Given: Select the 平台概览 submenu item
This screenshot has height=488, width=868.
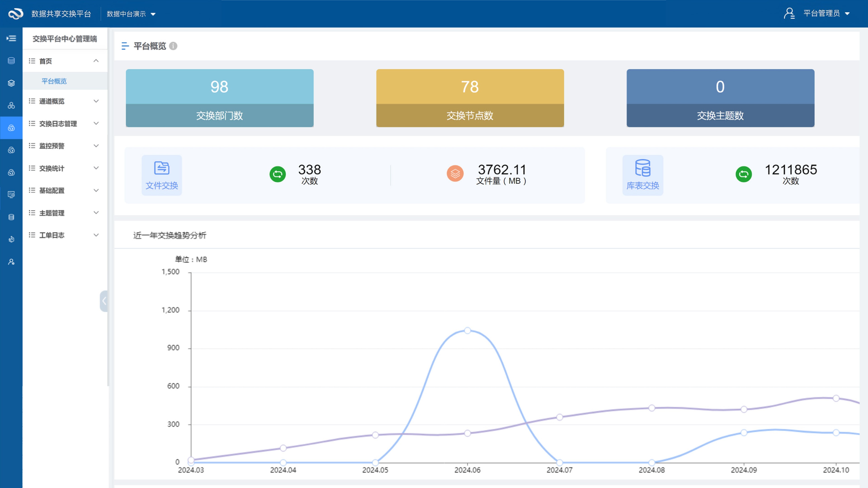Looking at the screenshot, I should pos(54,81).
